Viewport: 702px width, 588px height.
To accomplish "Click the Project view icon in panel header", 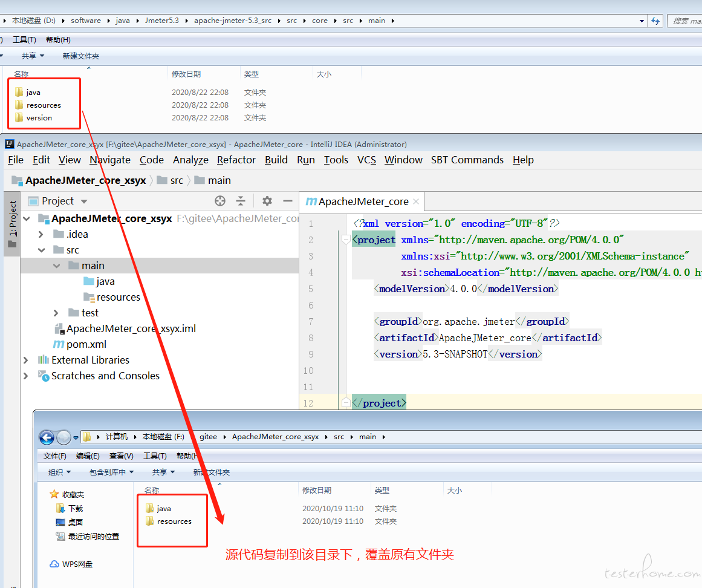I will (33, 201).
